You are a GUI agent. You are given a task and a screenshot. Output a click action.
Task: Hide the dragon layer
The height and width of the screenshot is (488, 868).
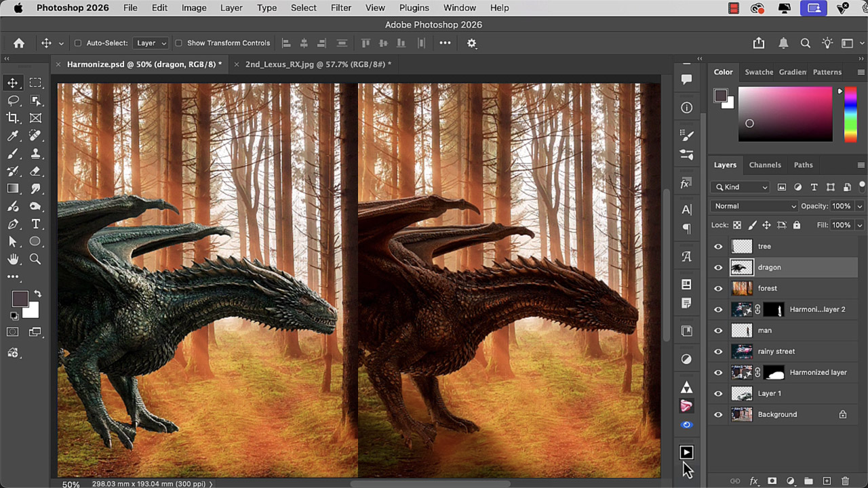[718, 268]
